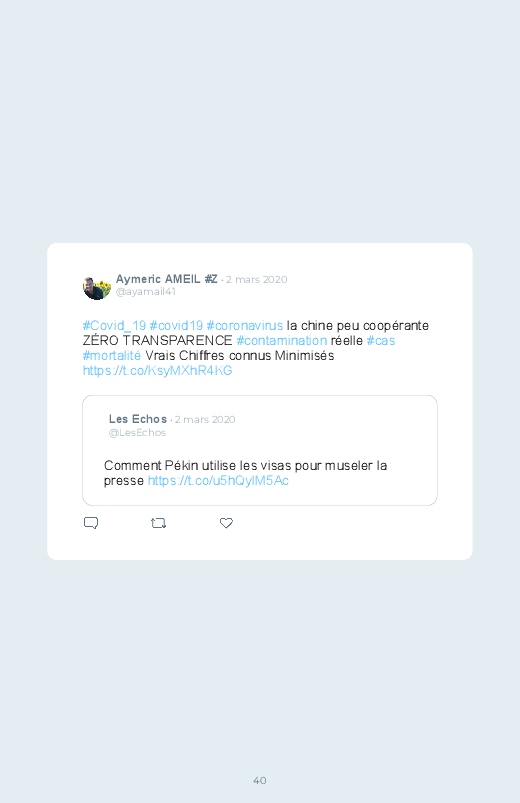Screen dimensions: 520x803
Task: Open the https://t.co/KsyMXhR4KG link
Action: coord(158,370)
